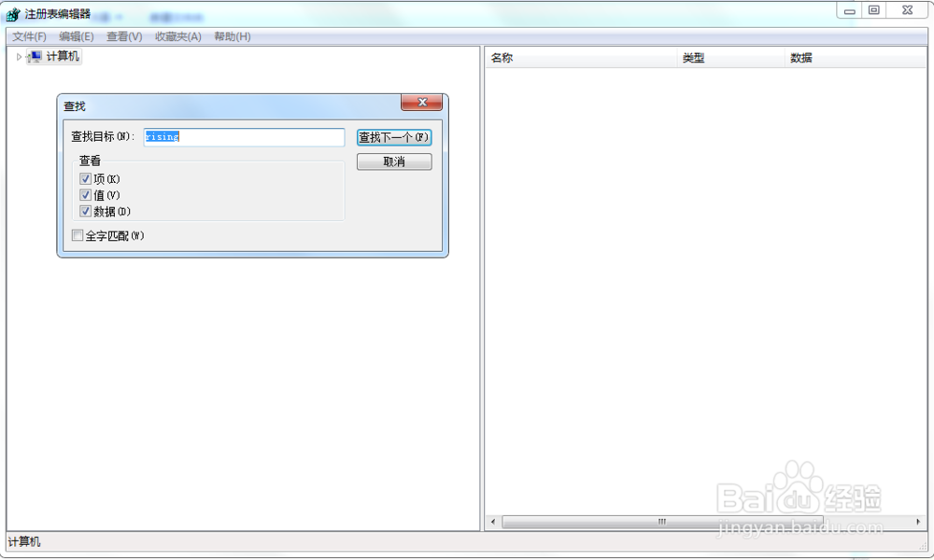The height and width of the screenshot is (560, 934).
Task: Click the 计算机 computer icon in tree
Action: coord(35,56)
